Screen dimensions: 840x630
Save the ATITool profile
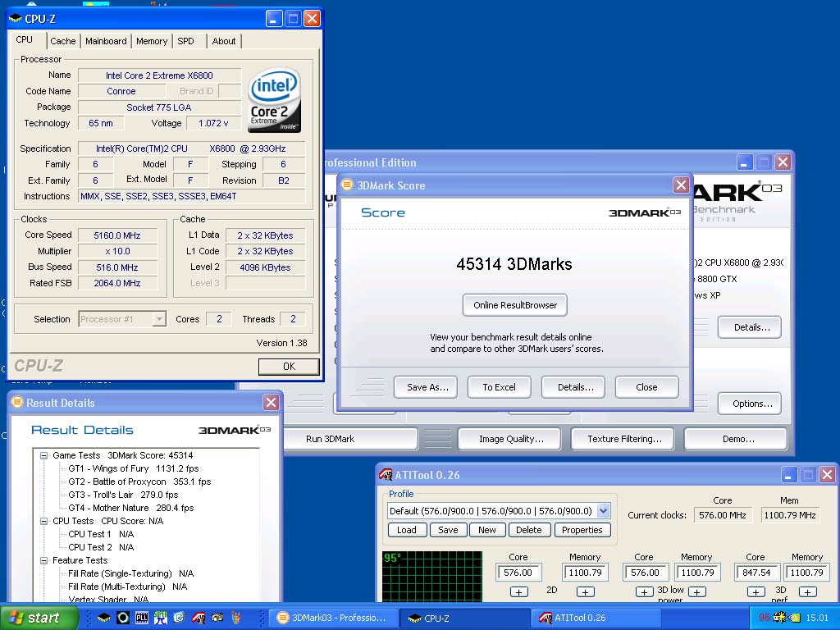coord(448,530)
